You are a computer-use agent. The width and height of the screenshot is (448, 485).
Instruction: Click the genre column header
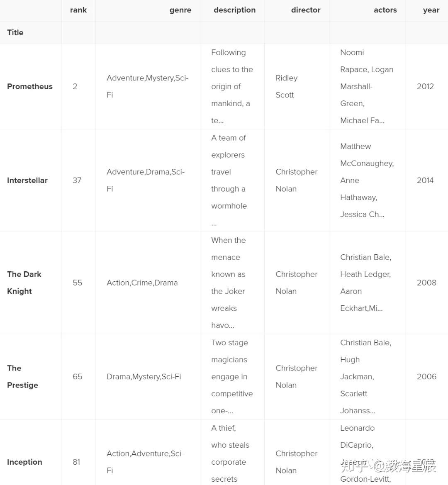(x=180, y=10)
